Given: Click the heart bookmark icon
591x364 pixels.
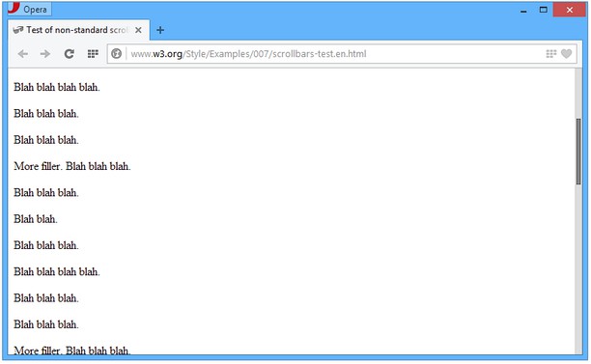Looking at the screenshot, I should [566, 54].
